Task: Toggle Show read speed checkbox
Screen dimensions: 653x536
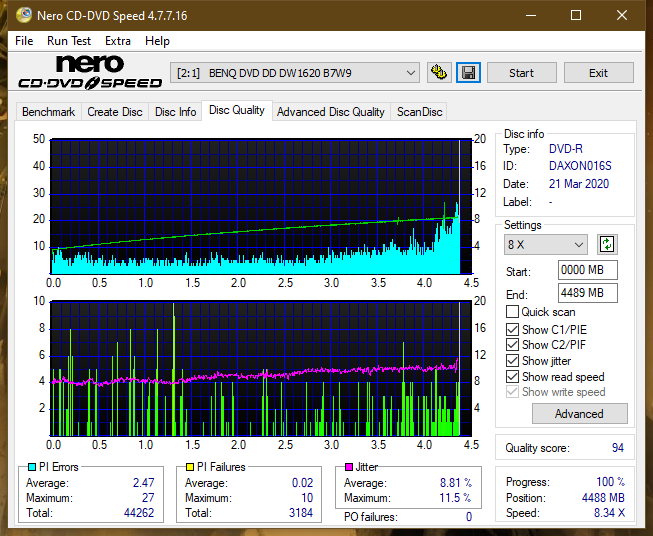Action: [x=512, y=376]
